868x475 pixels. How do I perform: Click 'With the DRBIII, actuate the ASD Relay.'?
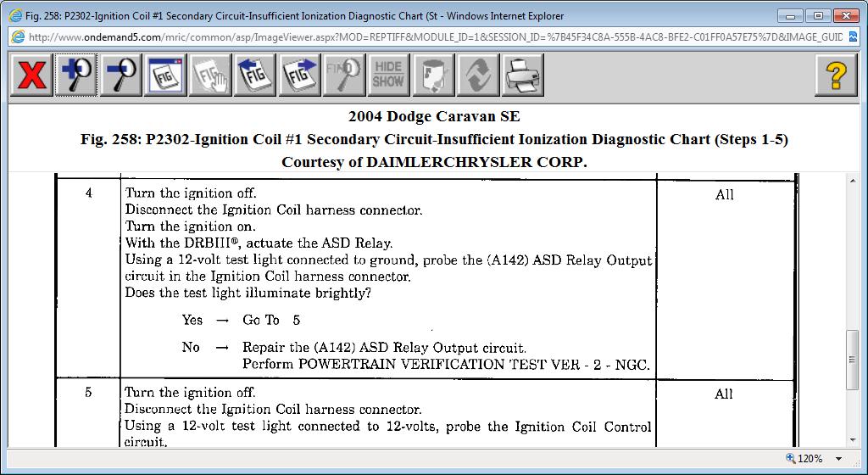pyautogui.click(x=259, y=243)
